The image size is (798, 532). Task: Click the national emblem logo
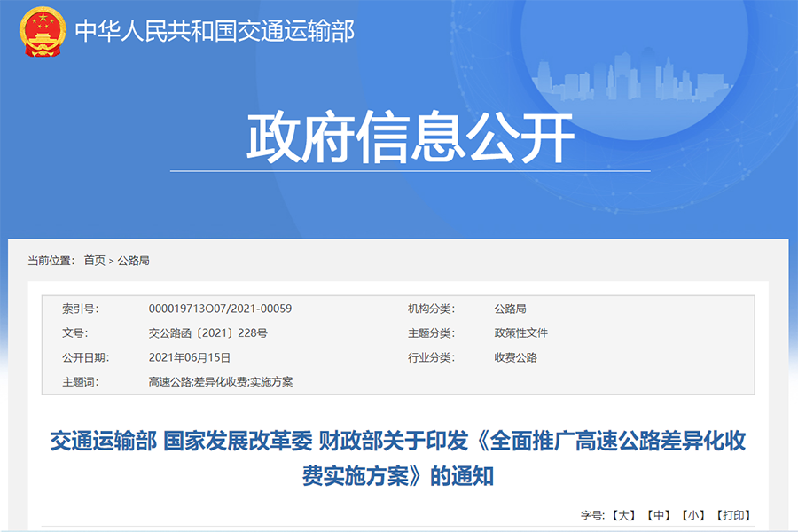[43, 31]
